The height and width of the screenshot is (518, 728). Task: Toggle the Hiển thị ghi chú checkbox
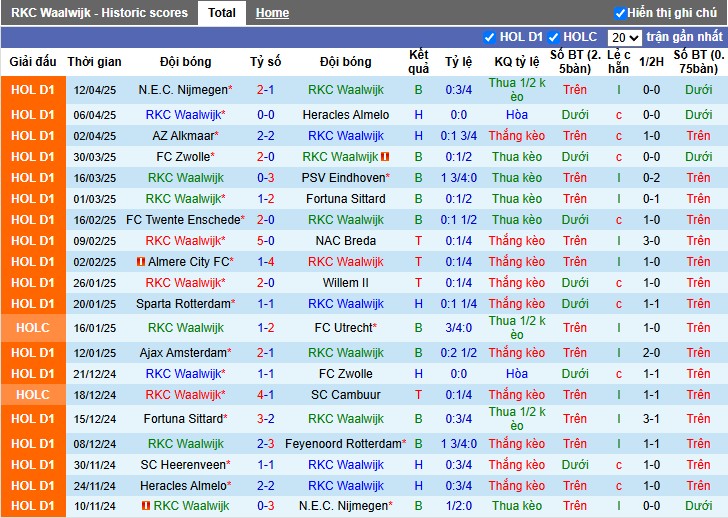620,13
